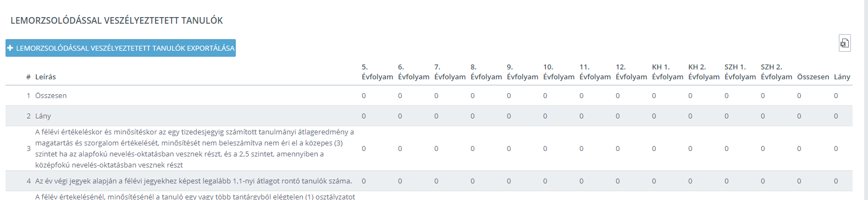Click the Lány column header
868x200 pixels.
coord(842,77)
